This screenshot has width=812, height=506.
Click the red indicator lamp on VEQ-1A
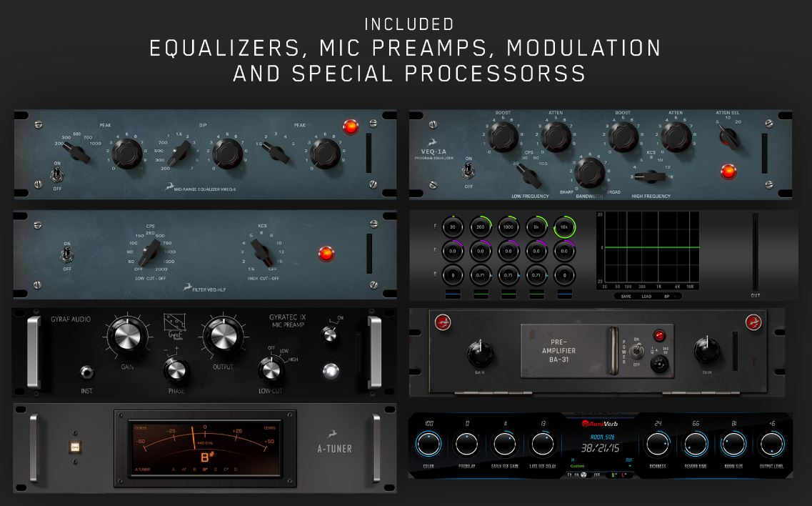728,171
